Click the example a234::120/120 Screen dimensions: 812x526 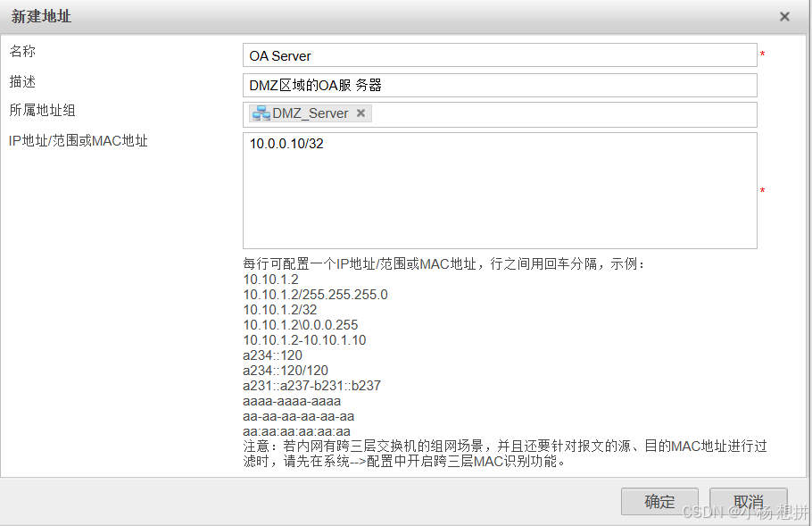click(x=286, y=370)
